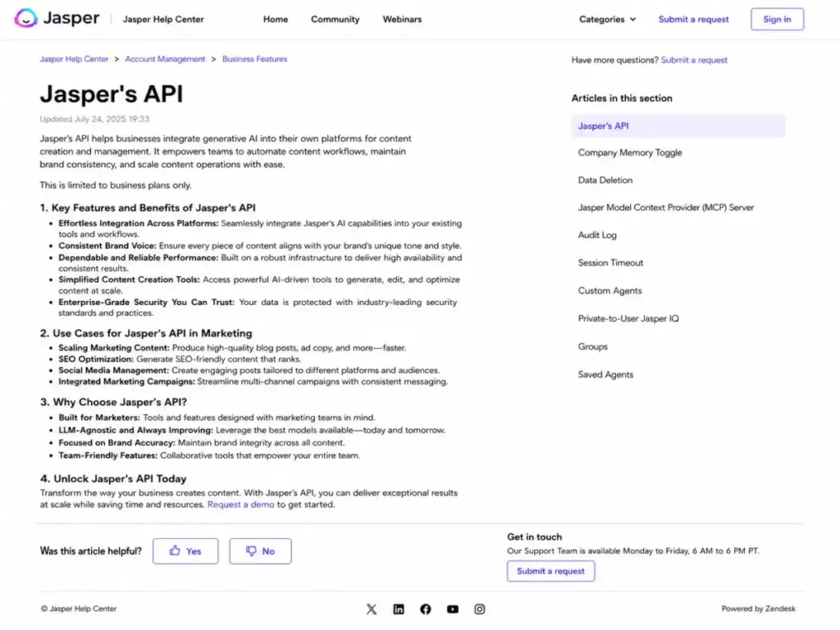Open Saved Agents article
This screenshot has height=630, width=840.
(605, 374)
